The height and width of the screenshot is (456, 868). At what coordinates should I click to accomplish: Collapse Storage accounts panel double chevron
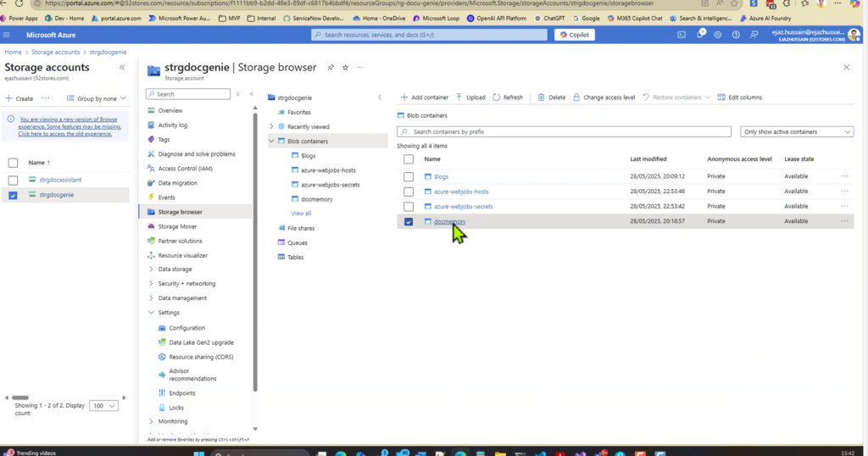pos(122,68)
